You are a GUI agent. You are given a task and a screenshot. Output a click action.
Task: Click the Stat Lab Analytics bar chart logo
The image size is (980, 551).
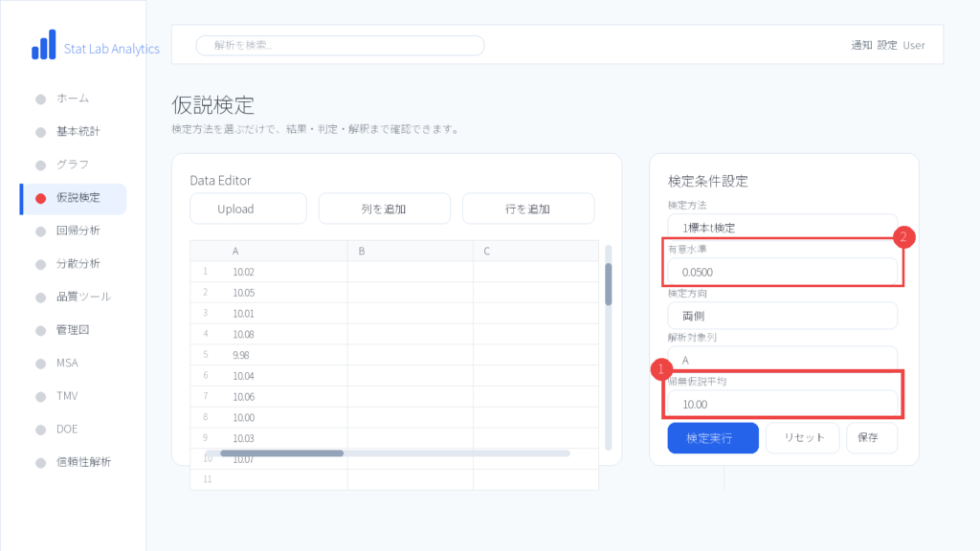coord(44,45)
